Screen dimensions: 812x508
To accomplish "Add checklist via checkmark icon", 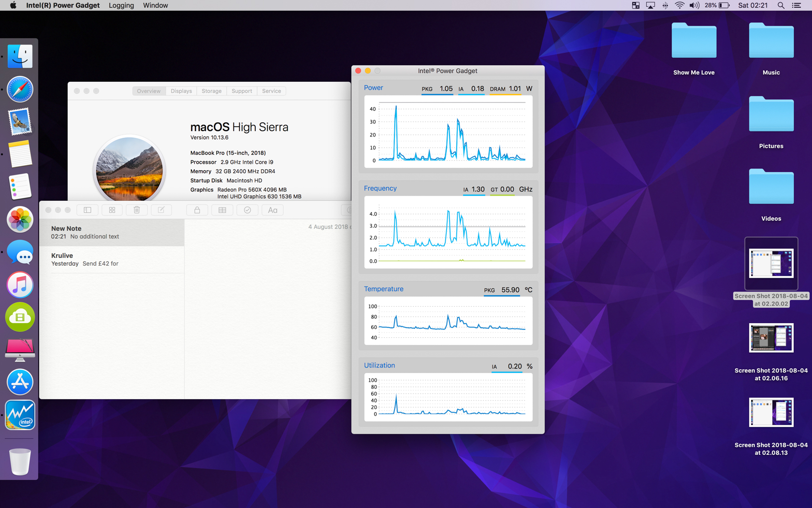I will 247,210.
